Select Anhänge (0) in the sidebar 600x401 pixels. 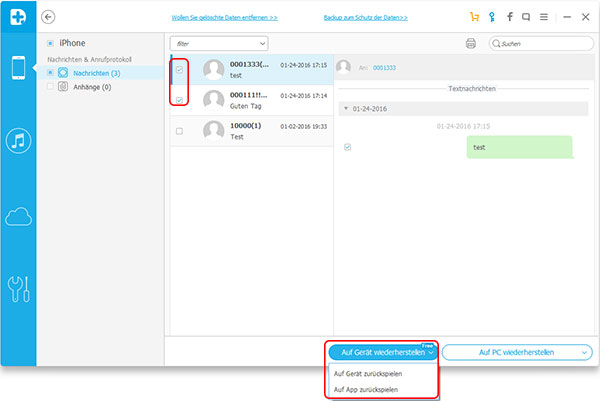coord(92,87)
